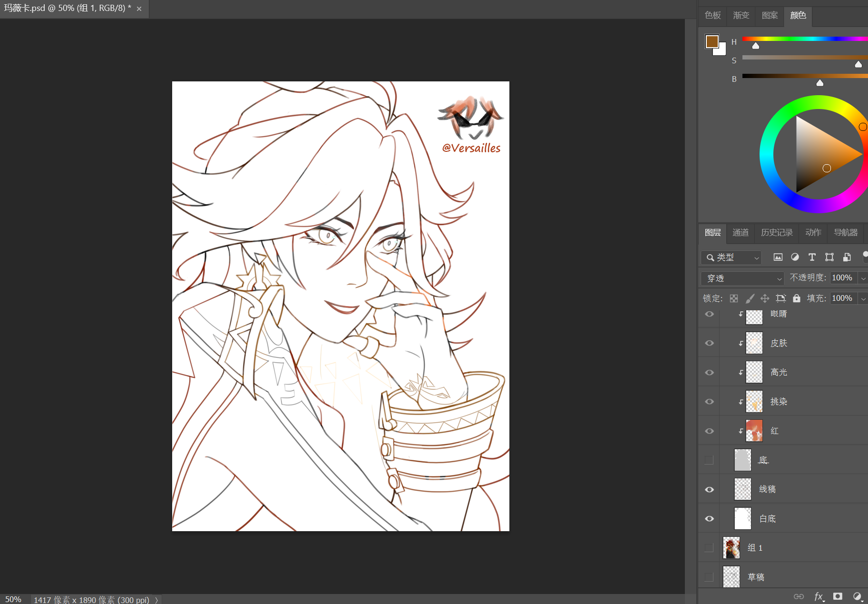The image size is (868, 604).
Task: Show the 组 1 group
Action: [709, 548]
